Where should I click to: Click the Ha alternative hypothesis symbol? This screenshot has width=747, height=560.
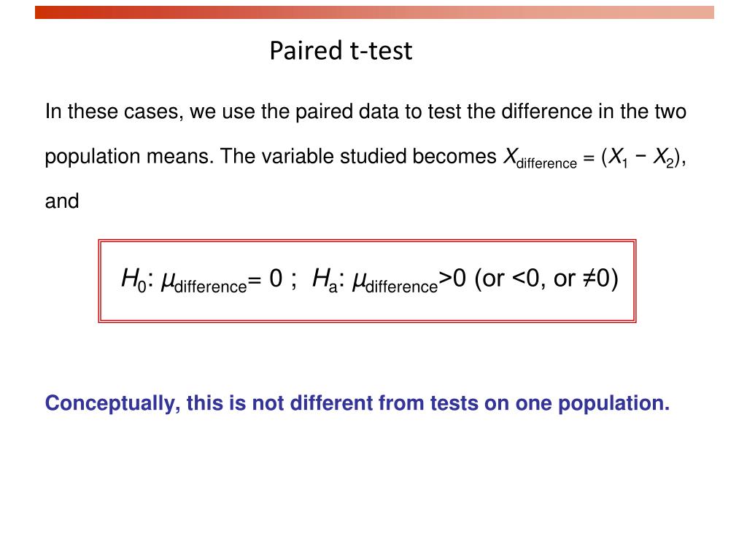(x=325, y=279)
